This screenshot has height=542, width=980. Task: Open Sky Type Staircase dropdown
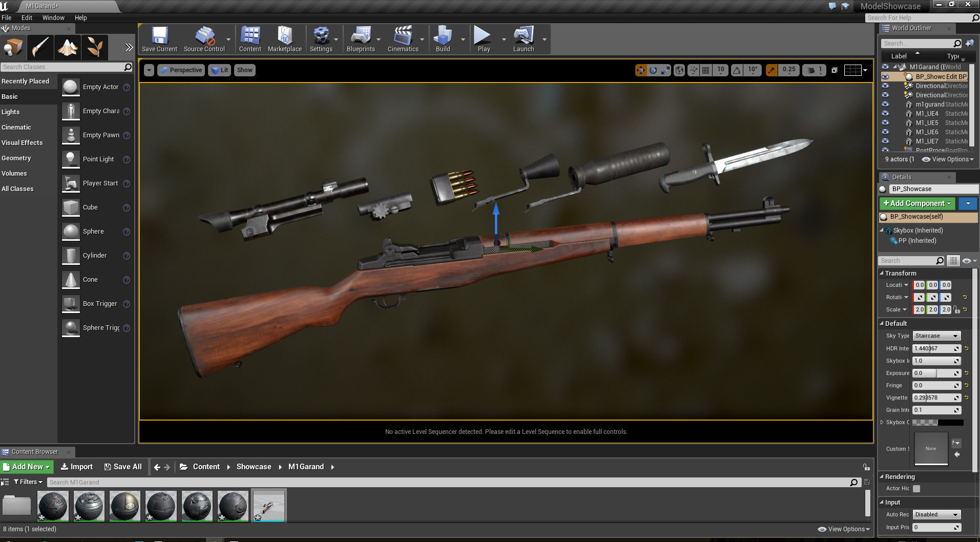(x=936, y=336)
